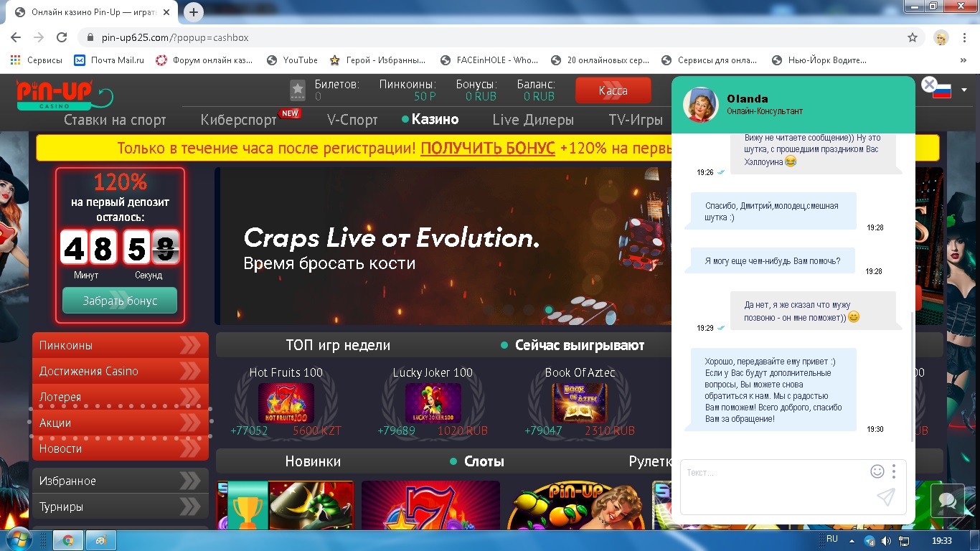
Task: Open Турниры in the sidebar
Action: coord(121,507)
